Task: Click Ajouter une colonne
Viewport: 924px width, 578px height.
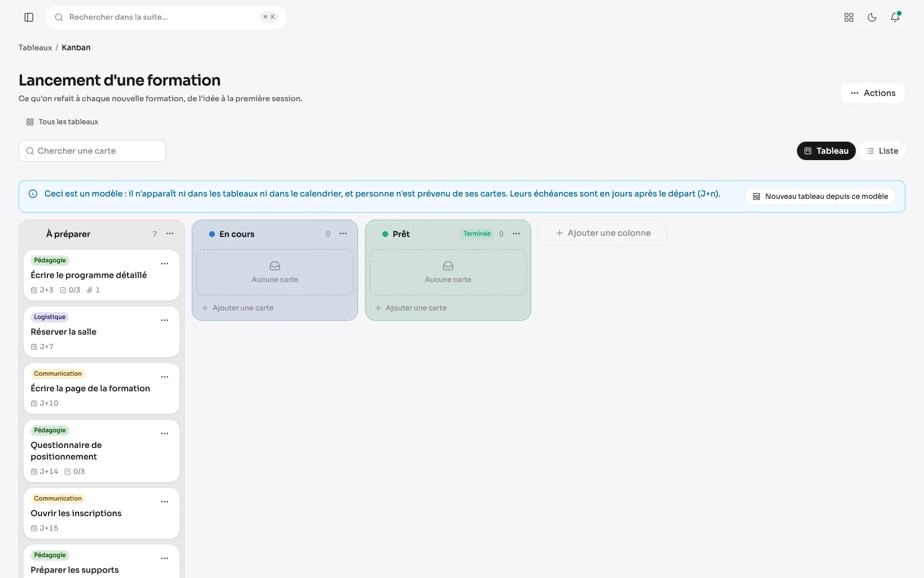Action: point(603,233)
